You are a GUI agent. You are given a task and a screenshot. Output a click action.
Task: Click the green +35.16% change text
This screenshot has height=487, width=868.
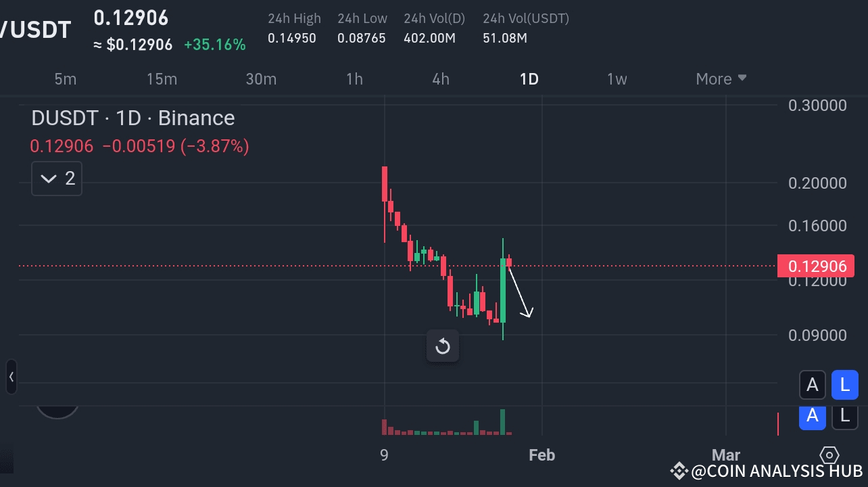coord(215,44)
